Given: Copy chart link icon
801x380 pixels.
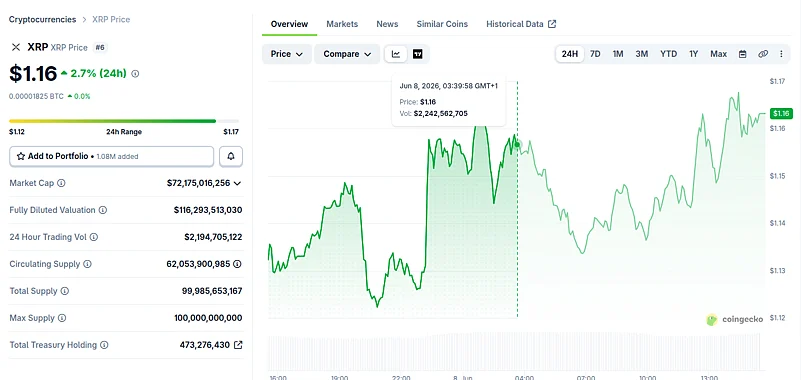Looking at the screenshot, I should tap(763, 54).
